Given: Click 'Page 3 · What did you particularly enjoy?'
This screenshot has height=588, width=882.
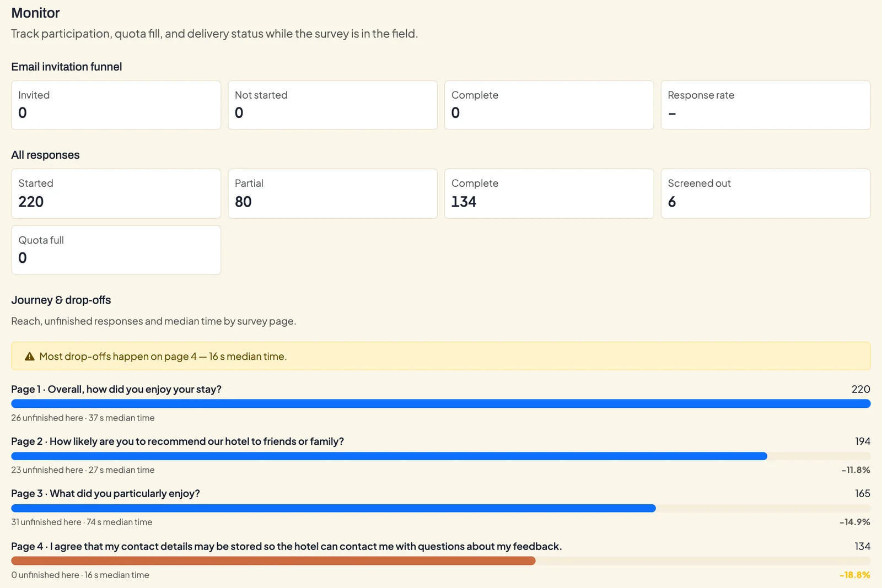Looking at the screenshot, I should point(105,494).
